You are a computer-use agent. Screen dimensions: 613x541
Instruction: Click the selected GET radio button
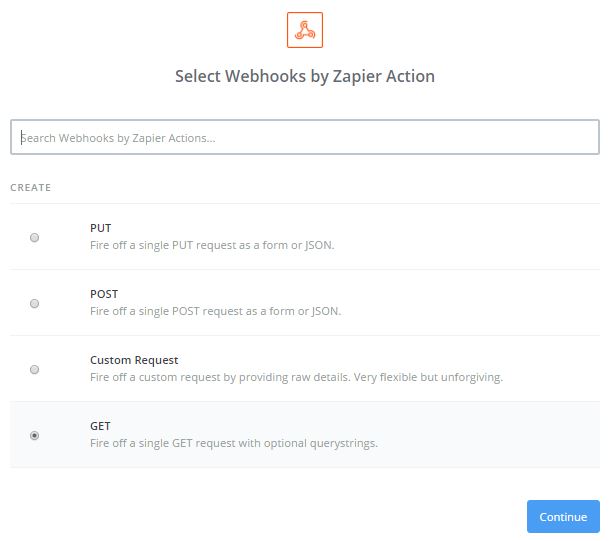click(x=35, y=435)
